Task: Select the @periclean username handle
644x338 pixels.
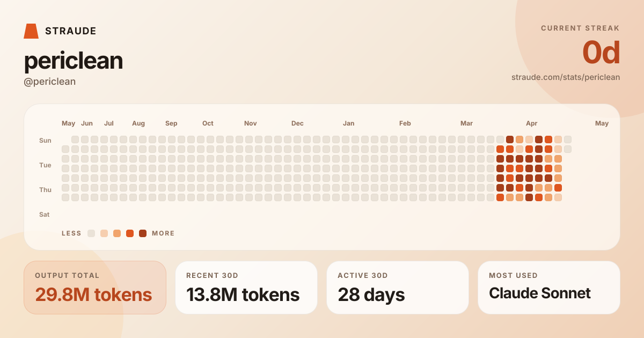Action: [x=50, y=82]
